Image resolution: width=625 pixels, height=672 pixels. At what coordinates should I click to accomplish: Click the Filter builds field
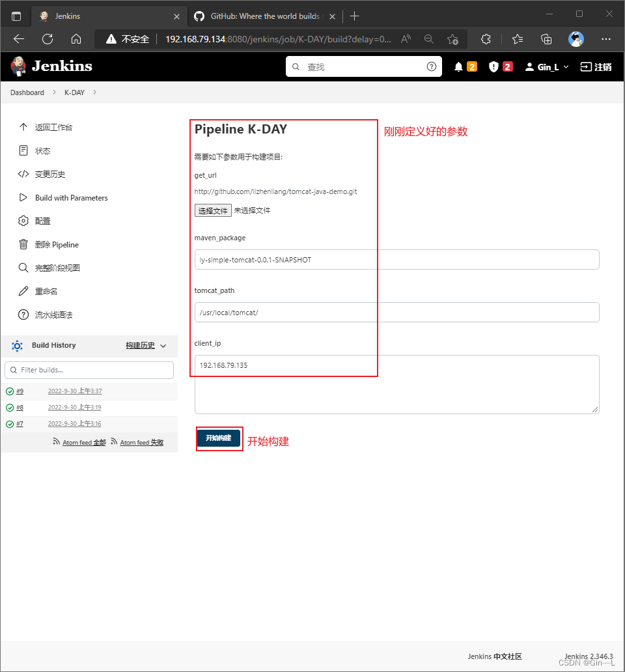tap(89, 371)
